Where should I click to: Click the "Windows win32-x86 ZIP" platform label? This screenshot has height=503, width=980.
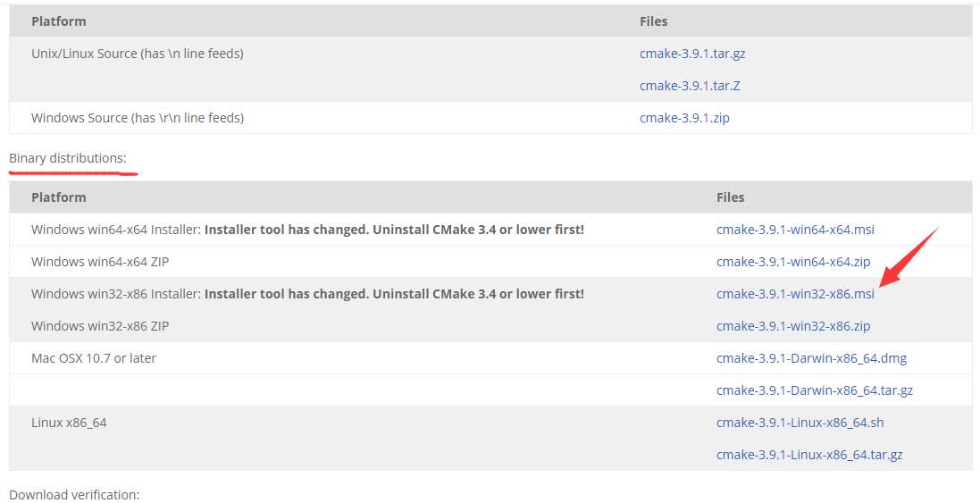(100, 326)
